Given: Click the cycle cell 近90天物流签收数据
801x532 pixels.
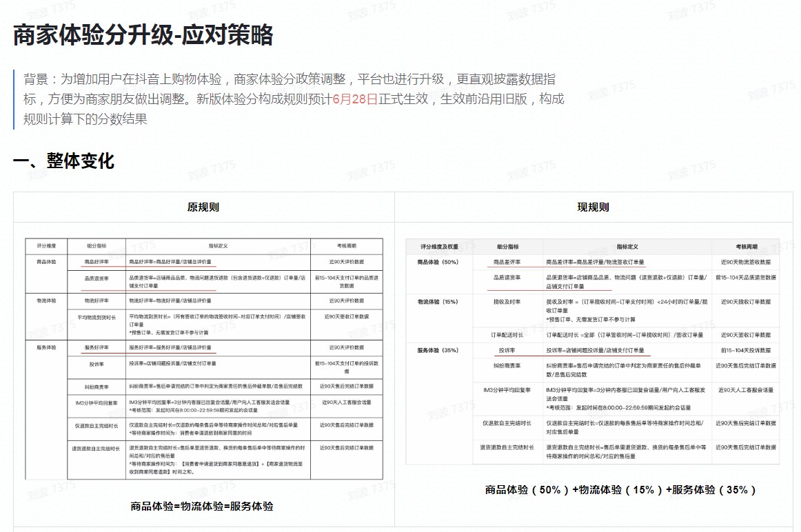Looking at the screenshot, I should [746, 263].
